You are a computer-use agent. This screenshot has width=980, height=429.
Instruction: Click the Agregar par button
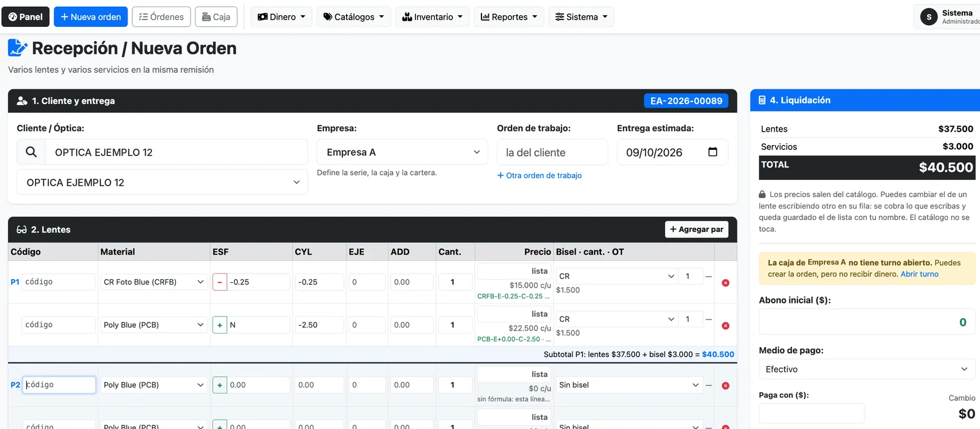pos(696,229)
